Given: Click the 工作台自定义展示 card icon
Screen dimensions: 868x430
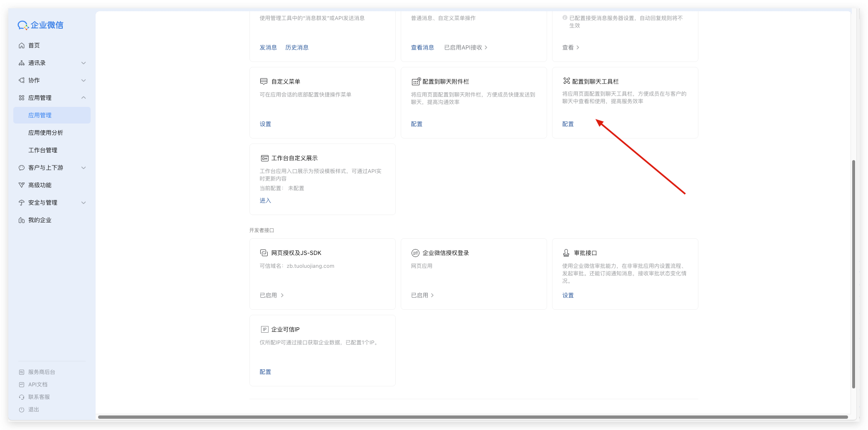Looking at the screenshot, I should (x=264, y=158).
